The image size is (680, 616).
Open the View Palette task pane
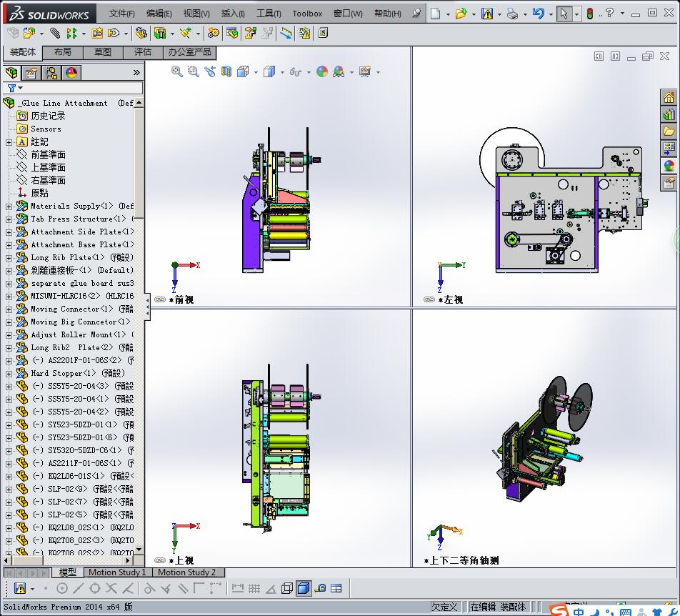(669, 148)
